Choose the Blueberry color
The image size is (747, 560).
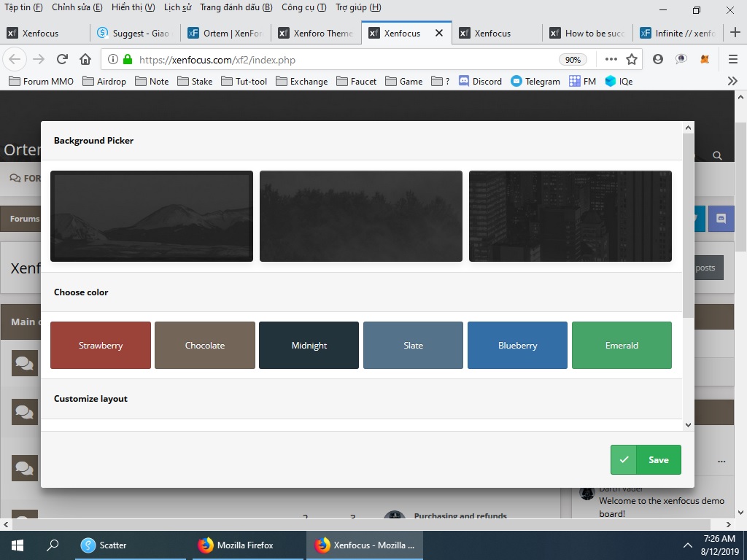coord(517,345)
